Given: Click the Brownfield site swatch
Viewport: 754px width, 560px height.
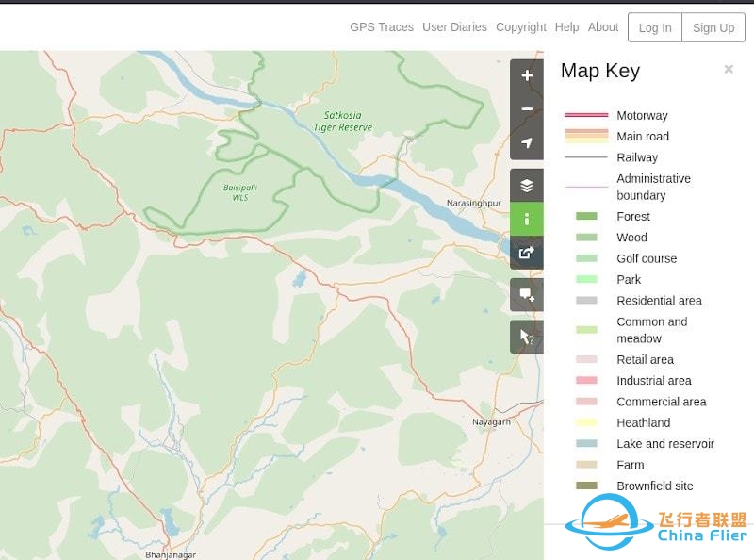Looking at the screenshot, I should pos(586,486).
